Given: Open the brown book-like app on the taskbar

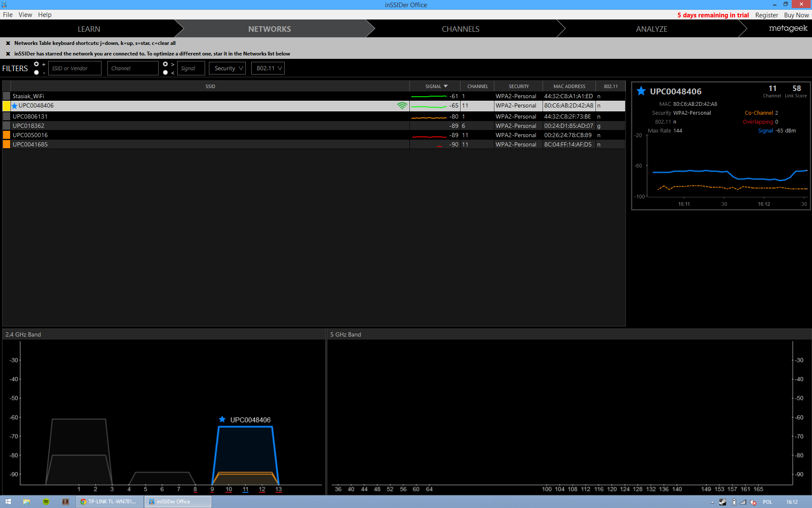Looking at the screenshot, I should point(66,502).
